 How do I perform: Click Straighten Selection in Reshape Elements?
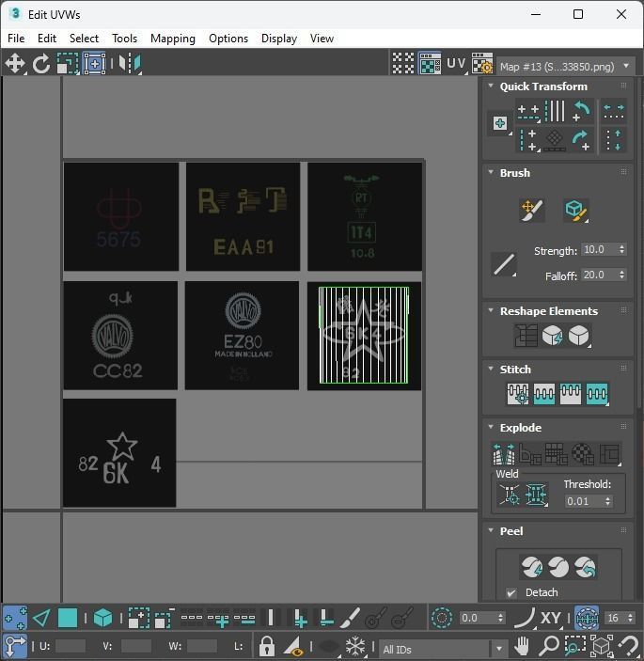tap(526, 336)
